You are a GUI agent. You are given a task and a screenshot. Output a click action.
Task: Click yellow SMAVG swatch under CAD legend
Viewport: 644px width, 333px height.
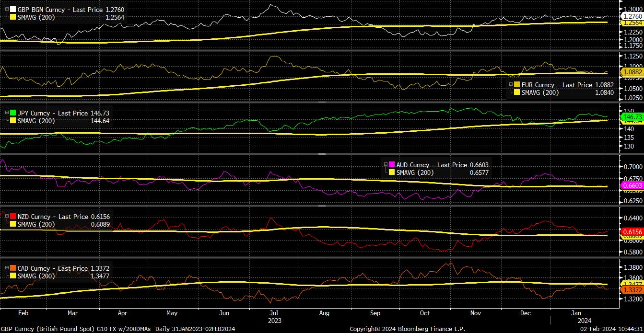(x=13, y=276)
